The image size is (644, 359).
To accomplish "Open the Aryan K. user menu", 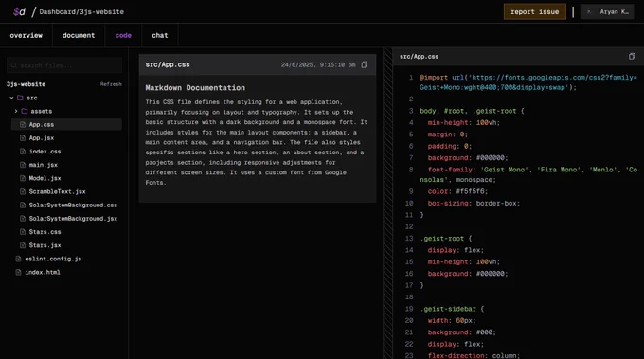I will [x=607, y=12].
